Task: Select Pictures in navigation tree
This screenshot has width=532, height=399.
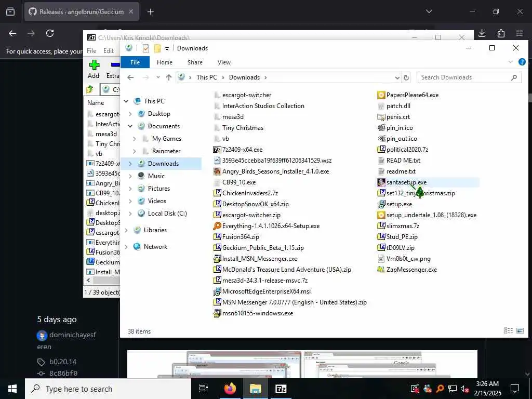Action: [x=159, y=189]
